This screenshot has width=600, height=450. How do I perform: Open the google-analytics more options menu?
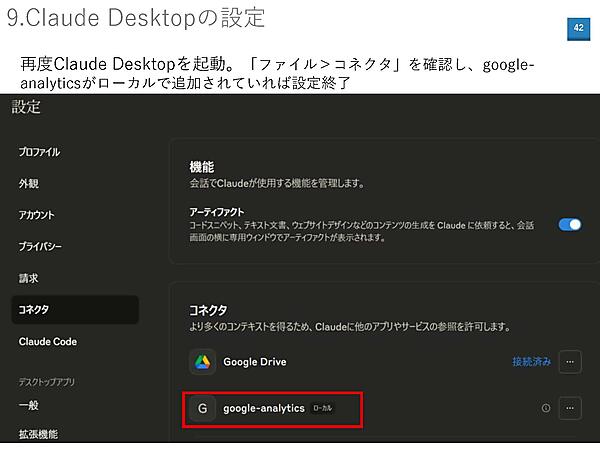(x=570, y=408)
